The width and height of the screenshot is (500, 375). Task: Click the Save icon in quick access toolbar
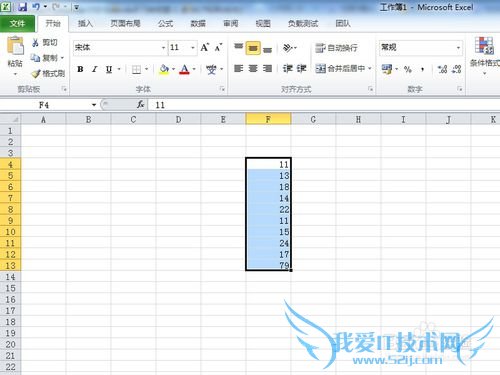pyautogui.click(x=22, y=6)
